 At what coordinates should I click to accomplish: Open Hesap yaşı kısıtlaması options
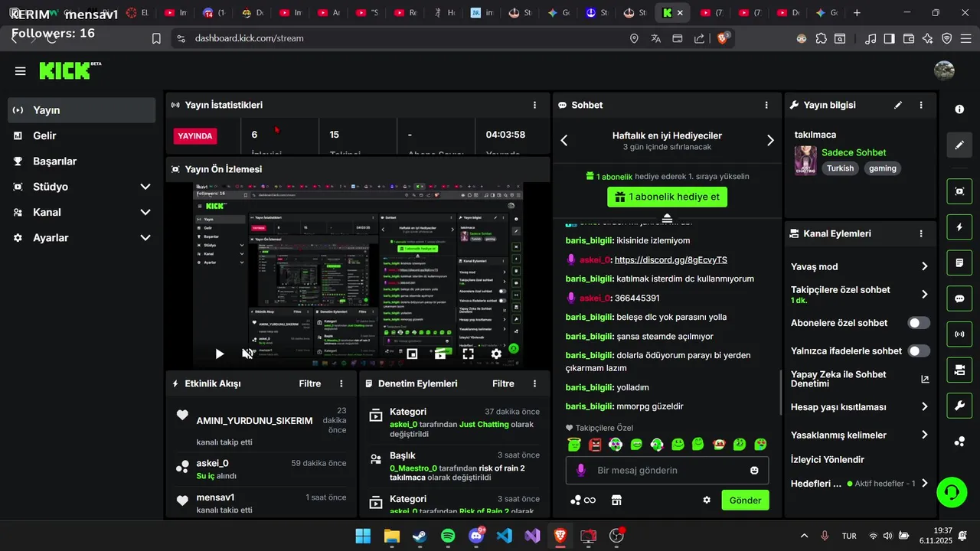[x=860, y=406]
